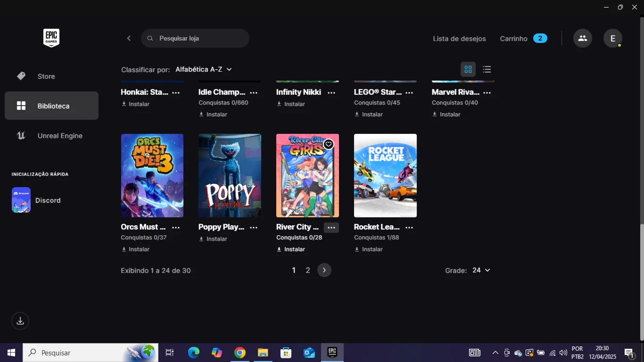This screenshot has width=644, height=362.
Task: Open the Windows Start menu
Action: click(11, 353)
